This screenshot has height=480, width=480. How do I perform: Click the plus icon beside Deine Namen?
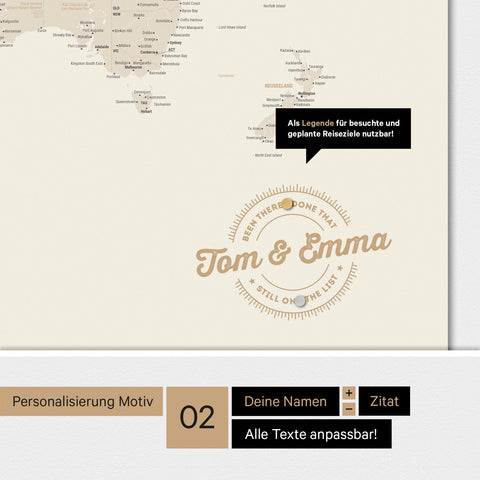349,393
